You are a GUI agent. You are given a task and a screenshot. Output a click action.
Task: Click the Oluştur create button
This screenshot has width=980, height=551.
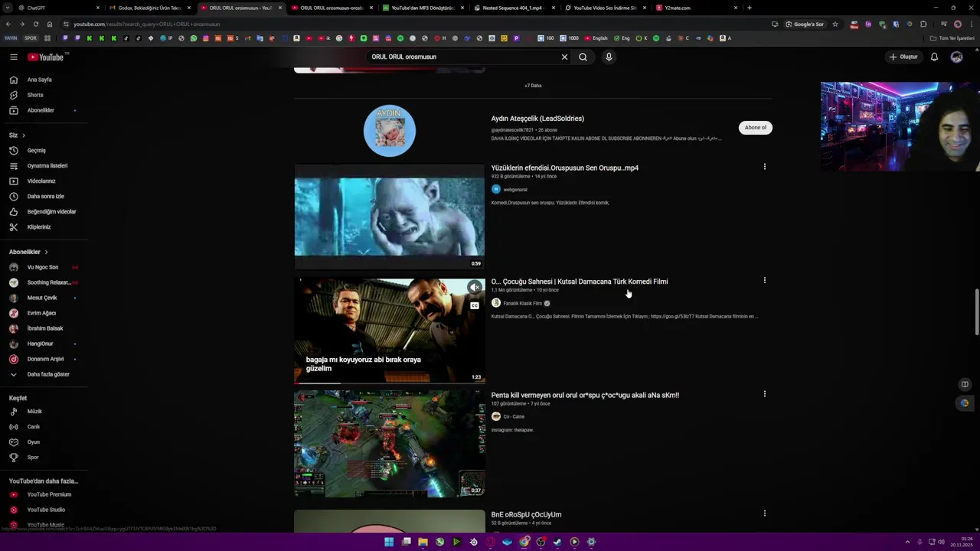point(903,57)
